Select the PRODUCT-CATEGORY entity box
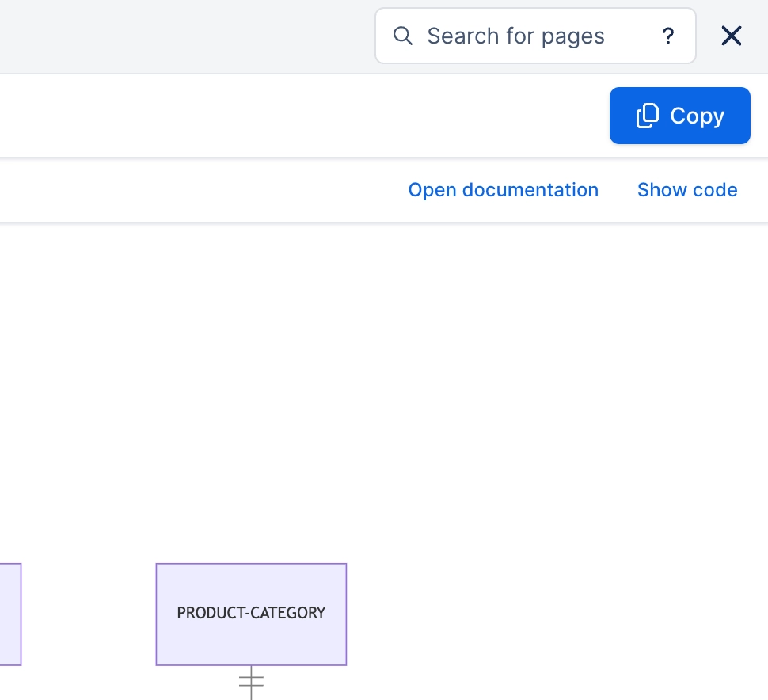768x700 pixels. tap(251, 614)
